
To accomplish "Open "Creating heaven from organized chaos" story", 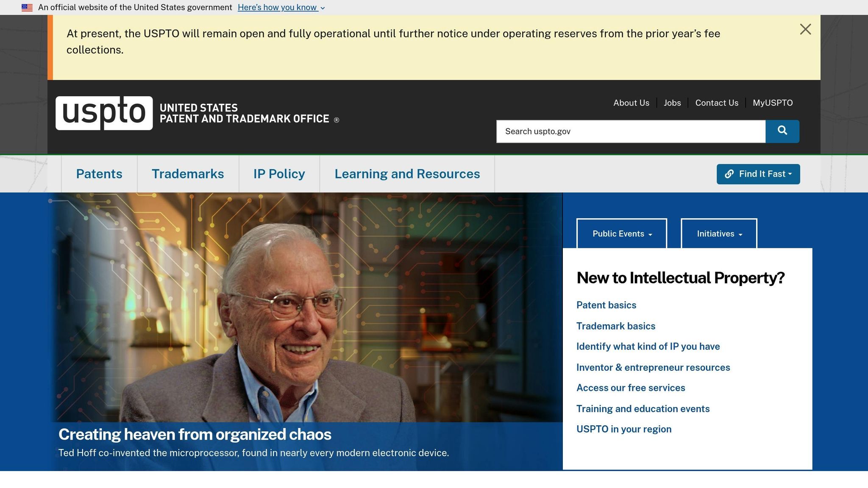I will tap(195, 435).
